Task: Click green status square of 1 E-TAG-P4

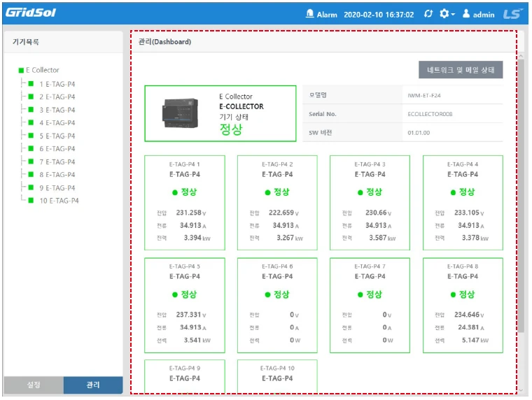Action: (x=31, y=84)
